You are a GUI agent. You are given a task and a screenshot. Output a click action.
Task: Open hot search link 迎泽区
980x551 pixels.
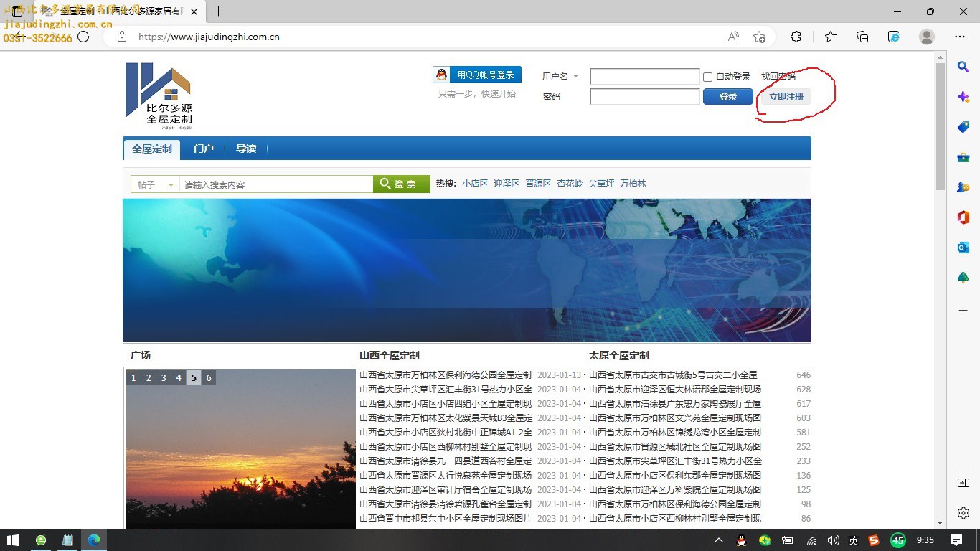507,184
